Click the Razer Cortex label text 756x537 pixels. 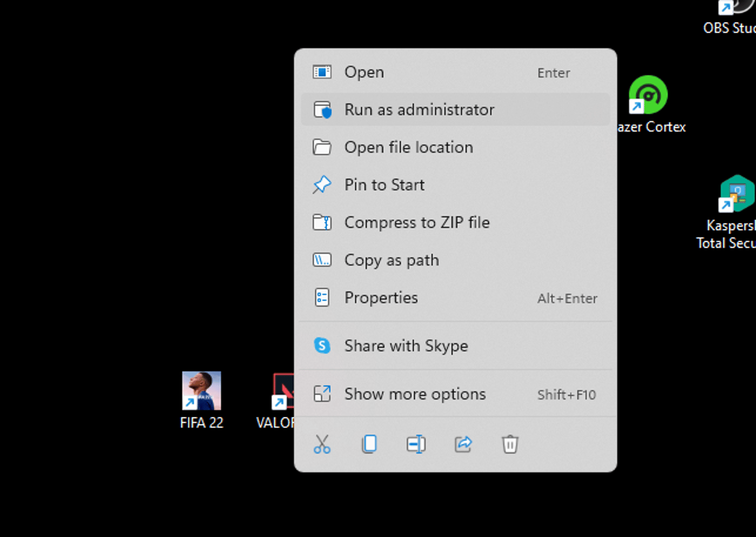(652, 127)
